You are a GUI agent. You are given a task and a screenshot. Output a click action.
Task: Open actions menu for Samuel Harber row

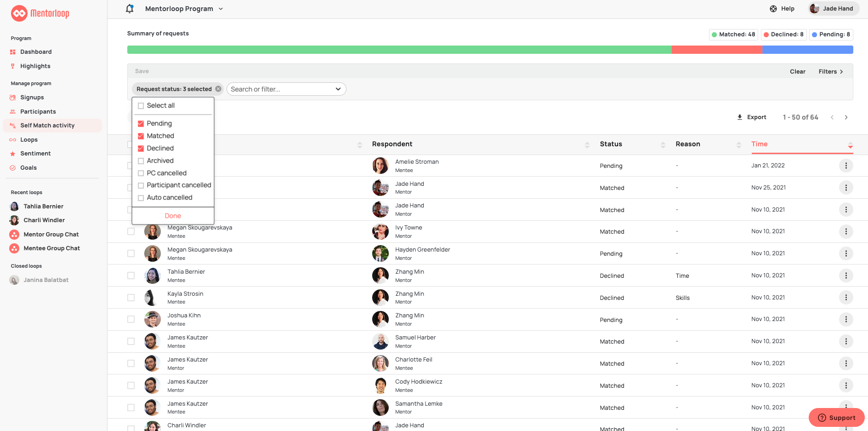pyautogui.click(x=846, y=341)
